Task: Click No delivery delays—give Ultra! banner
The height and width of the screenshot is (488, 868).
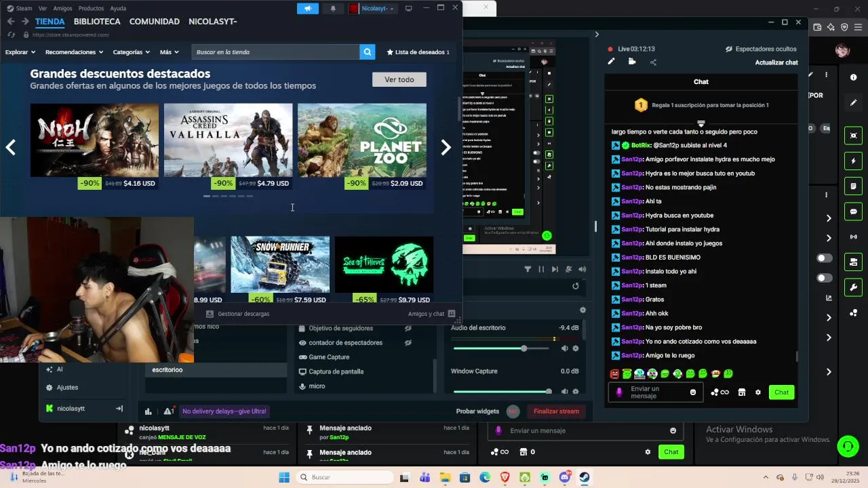Action: (224, 411)
